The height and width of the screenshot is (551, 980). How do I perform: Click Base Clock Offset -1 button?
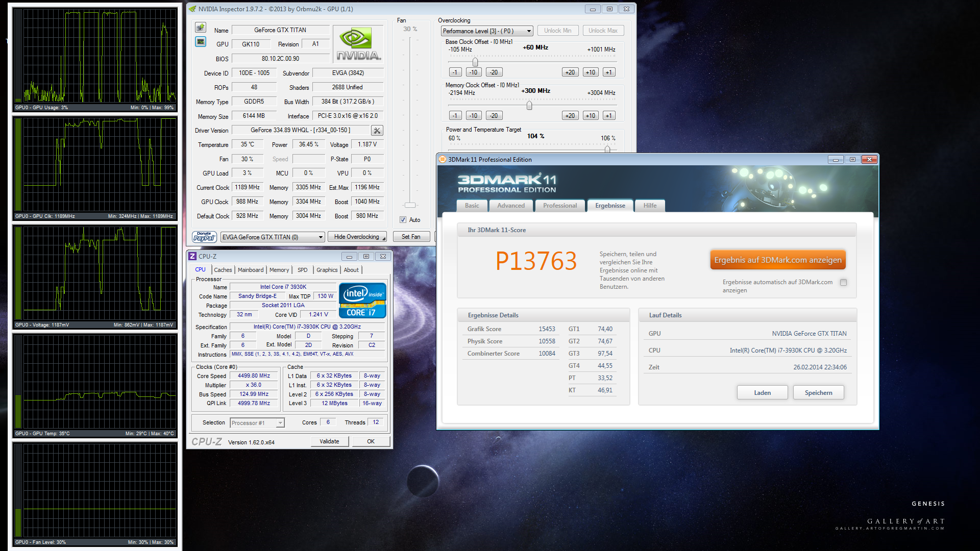click(455, 72)
